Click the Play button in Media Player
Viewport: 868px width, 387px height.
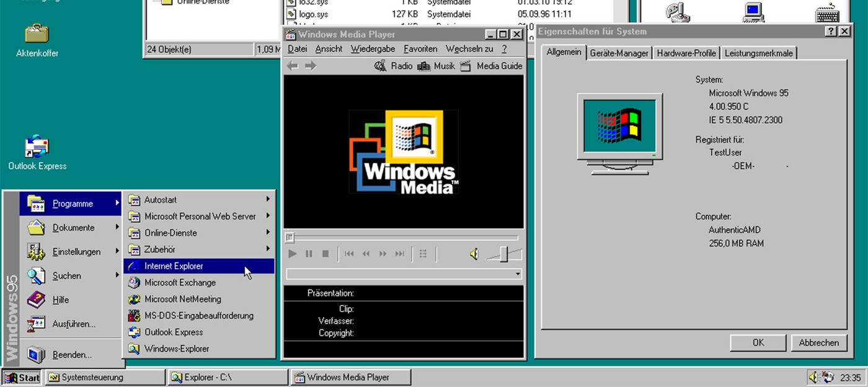[293, 254]
